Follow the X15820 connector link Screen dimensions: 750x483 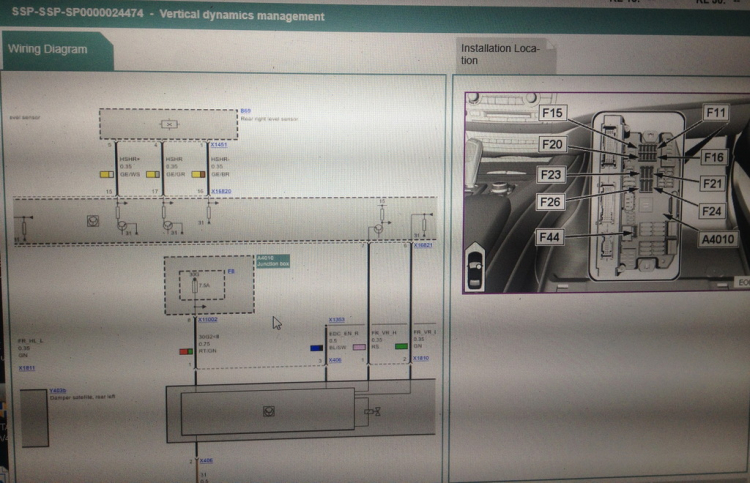point(221,191)
